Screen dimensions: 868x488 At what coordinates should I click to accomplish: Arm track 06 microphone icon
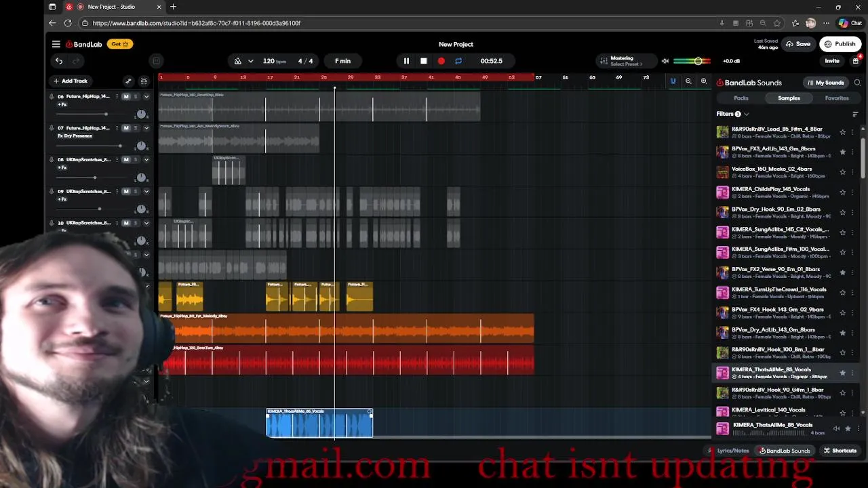click(52, 96)
